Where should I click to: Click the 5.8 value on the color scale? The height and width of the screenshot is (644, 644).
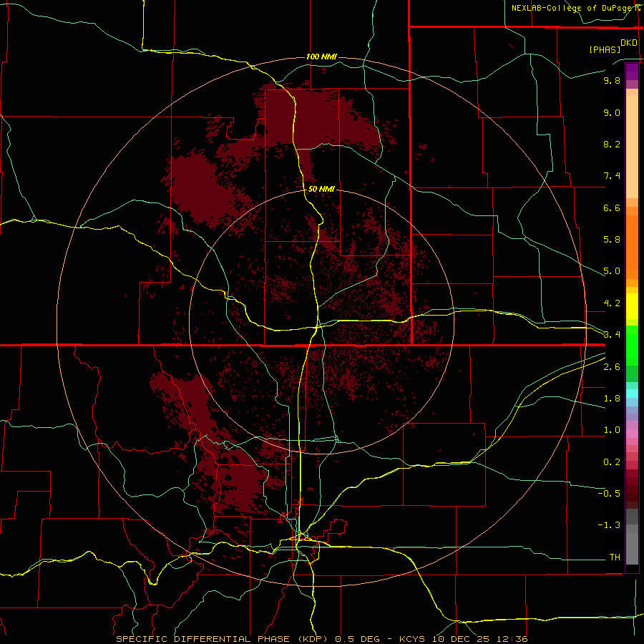pyautogui.click(x=612, y=240)
